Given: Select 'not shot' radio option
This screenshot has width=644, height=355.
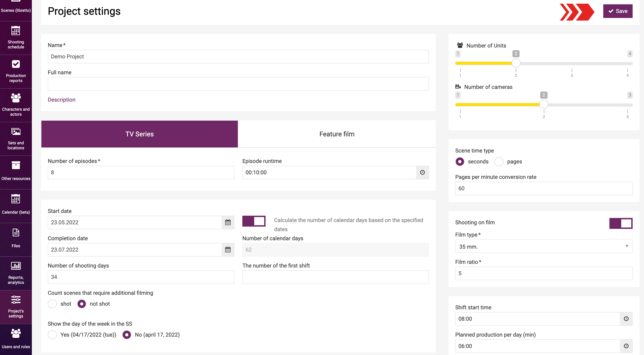Looking at the screenshot, I should click(82, 304).
